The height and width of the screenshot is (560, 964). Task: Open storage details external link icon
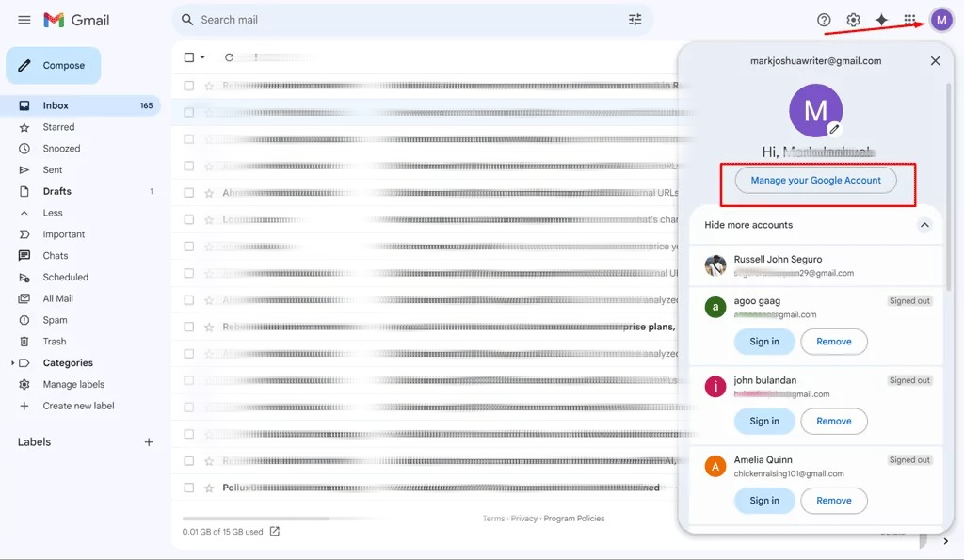[275, 531]
